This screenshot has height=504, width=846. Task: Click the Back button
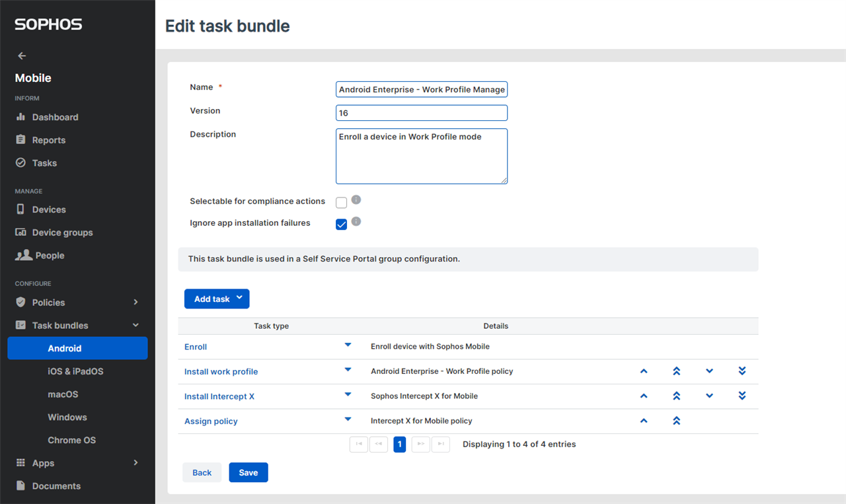pos(202,472)
